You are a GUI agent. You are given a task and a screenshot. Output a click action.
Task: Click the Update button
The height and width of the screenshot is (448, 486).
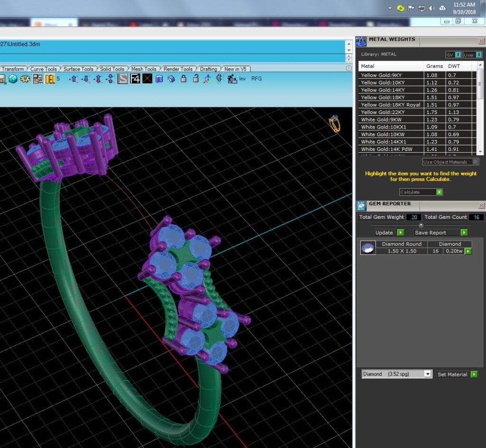click(x=389, y=233)
